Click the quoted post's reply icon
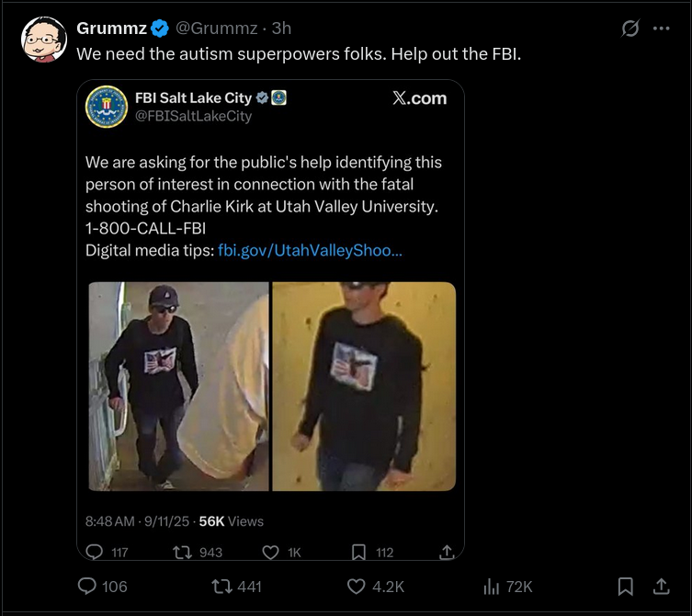The height and width of the screenshot is (616, 692). click(x=95, y=552)
